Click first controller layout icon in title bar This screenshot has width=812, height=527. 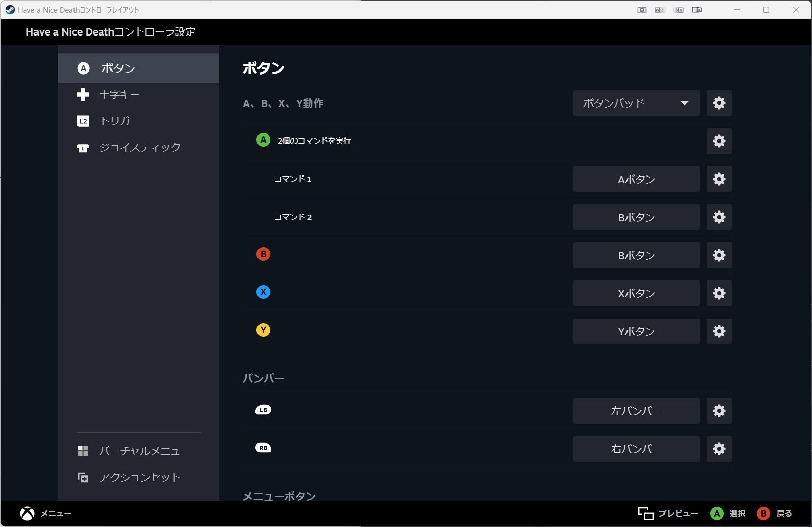point(642,10)
